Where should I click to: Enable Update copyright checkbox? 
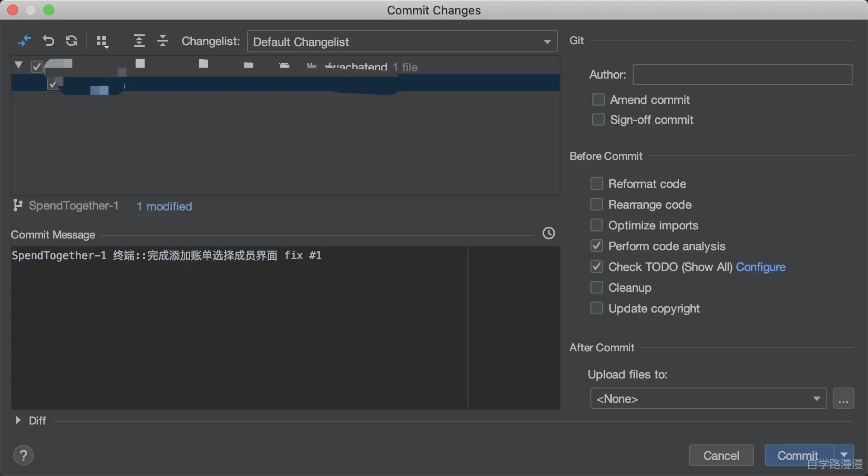tap(596, 308)
